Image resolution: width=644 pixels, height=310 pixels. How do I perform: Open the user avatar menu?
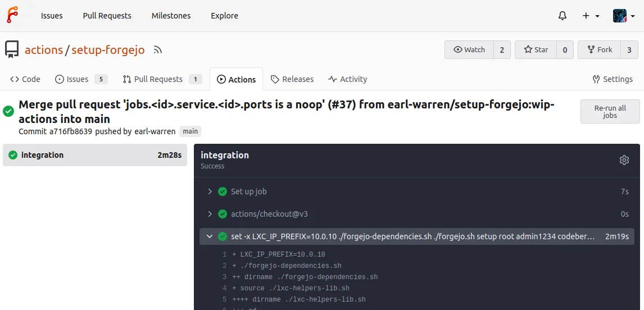pos(624,16)
